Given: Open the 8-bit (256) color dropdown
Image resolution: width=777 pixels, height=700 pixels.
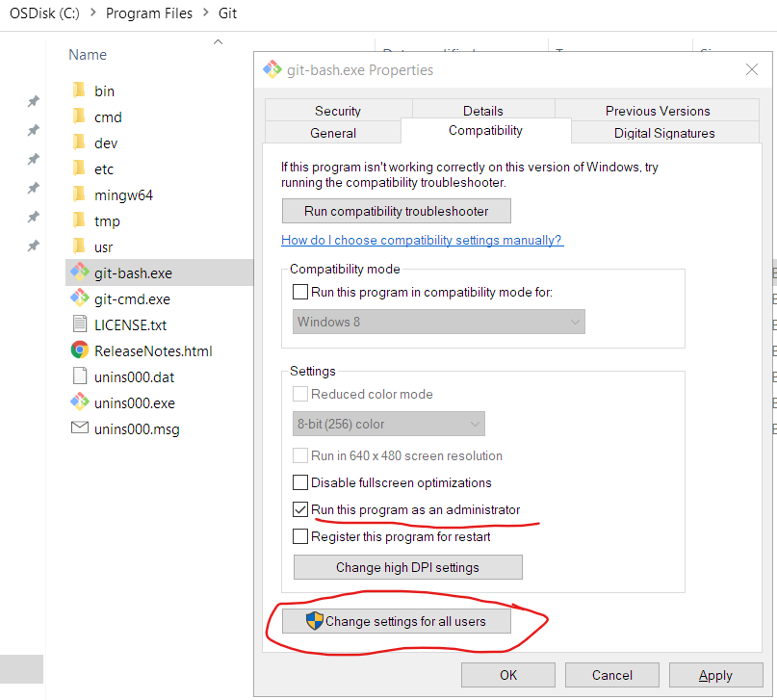Looking at the screenshot, I should [389, 424].
